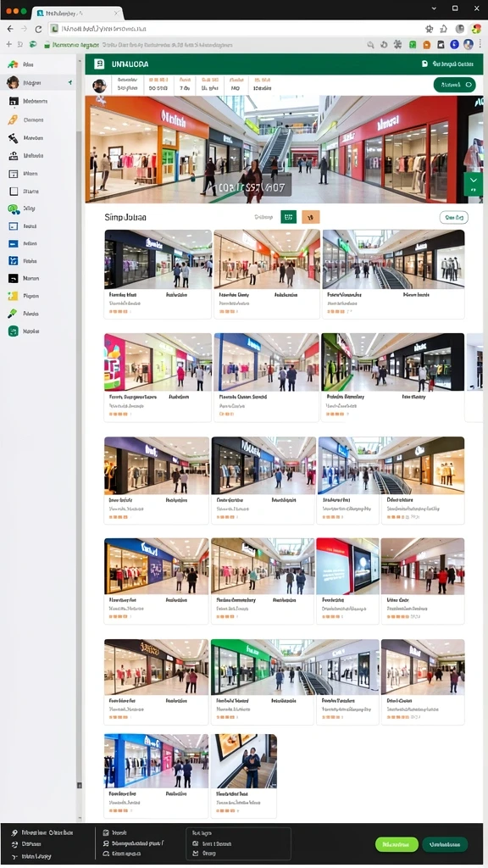The height and width of the screenshot is (868, 488).
Task: Open the orange extension icon in the bookmarks bar
Action: tap(427, 45)
